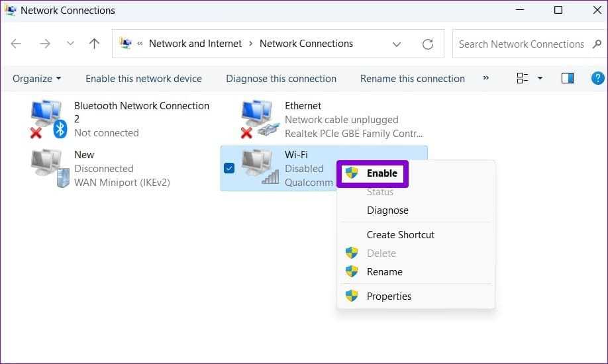This screenshot has height=364, width=608.
Task: Uncheck the Wi-Fi item checkbox
Action: (x=229, y=169)
